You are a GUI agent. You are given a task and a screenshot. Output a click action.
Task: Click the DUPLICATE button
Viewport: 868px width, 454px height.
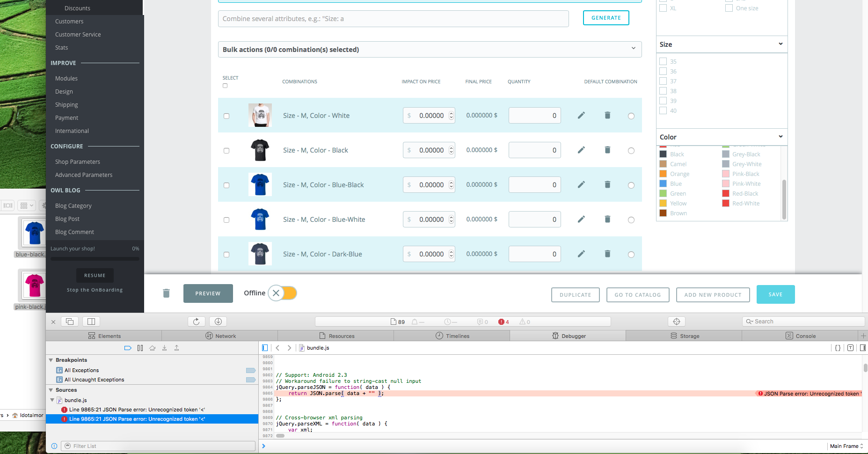[575, 295]
